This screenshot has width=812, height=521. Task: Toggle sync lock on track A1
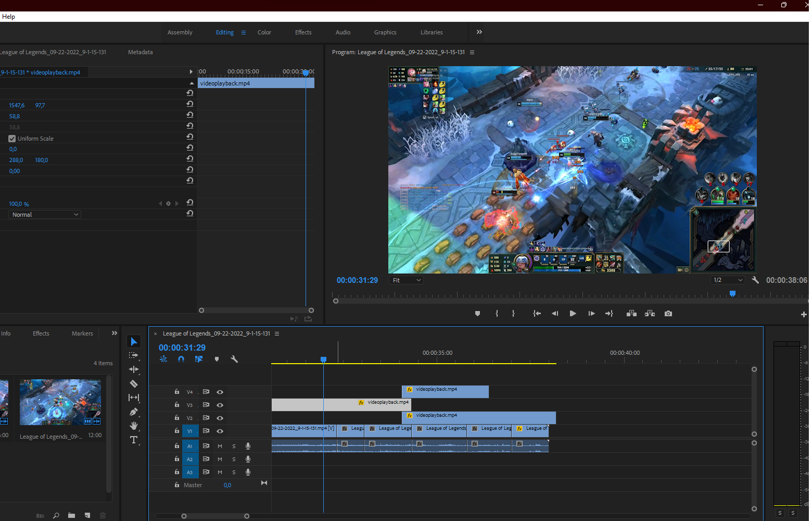tap(206, 446)
